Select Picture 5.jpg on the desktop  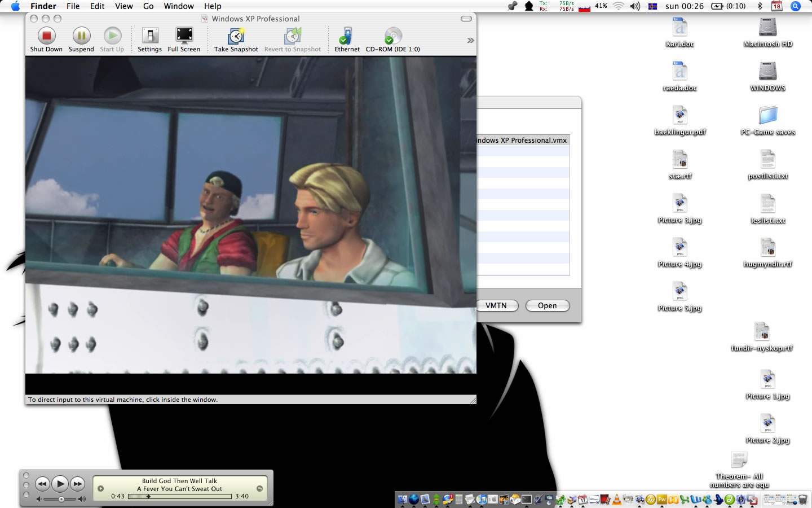tap(680, 297)
